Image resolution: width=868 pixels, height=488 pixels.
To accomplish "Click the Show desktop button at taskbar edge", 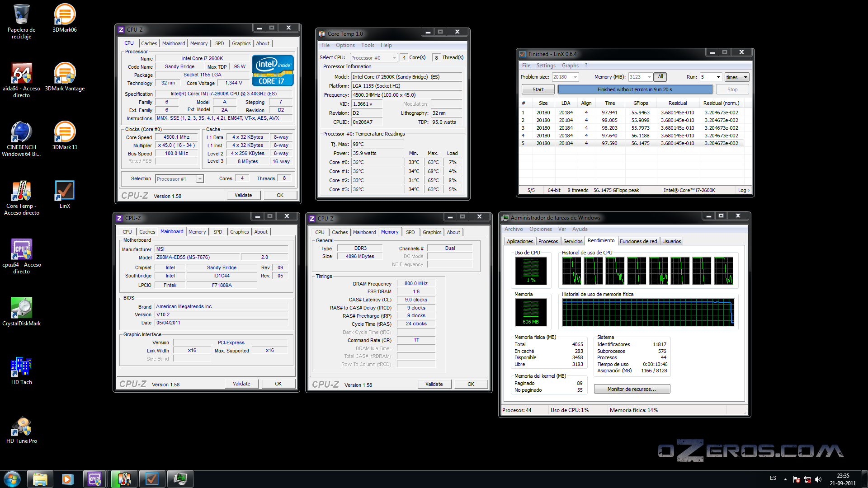I will click(x=864, y=479).
